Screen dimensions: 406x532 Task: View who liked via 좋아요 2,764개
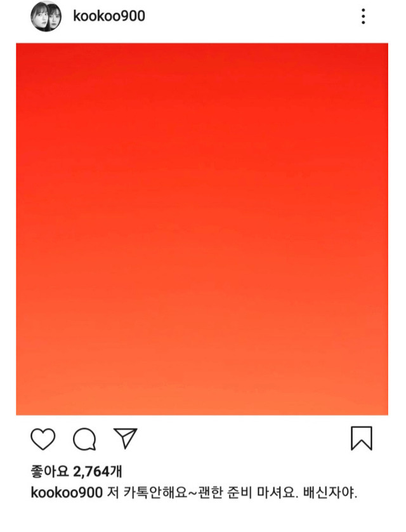click(76, 471)
